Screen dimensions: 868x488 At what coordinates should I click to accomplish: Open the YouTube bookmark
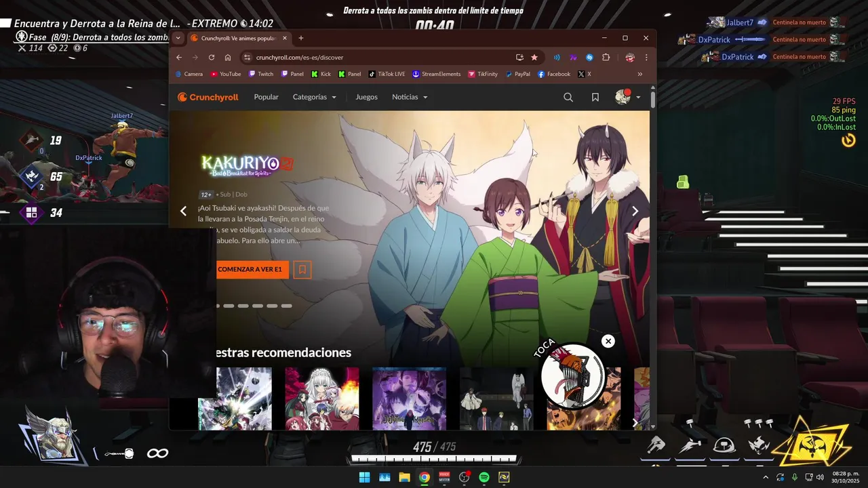225,74
